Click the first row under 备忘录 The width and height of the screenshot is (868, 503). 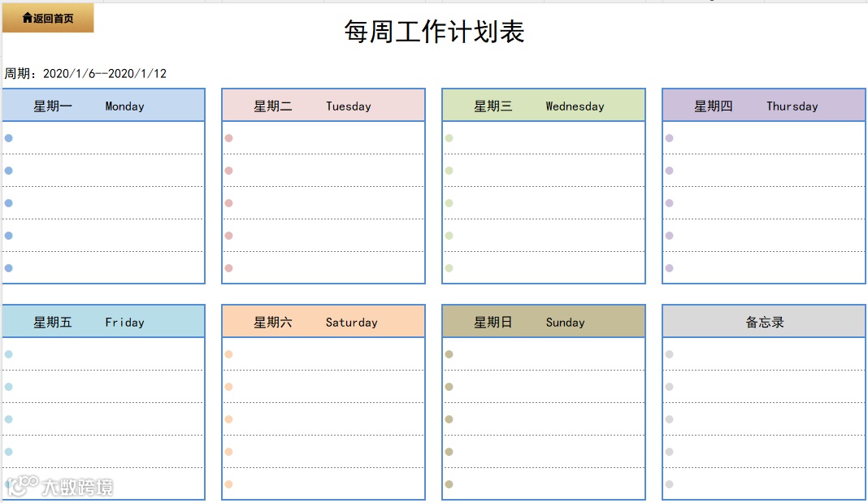click(764, 354)
